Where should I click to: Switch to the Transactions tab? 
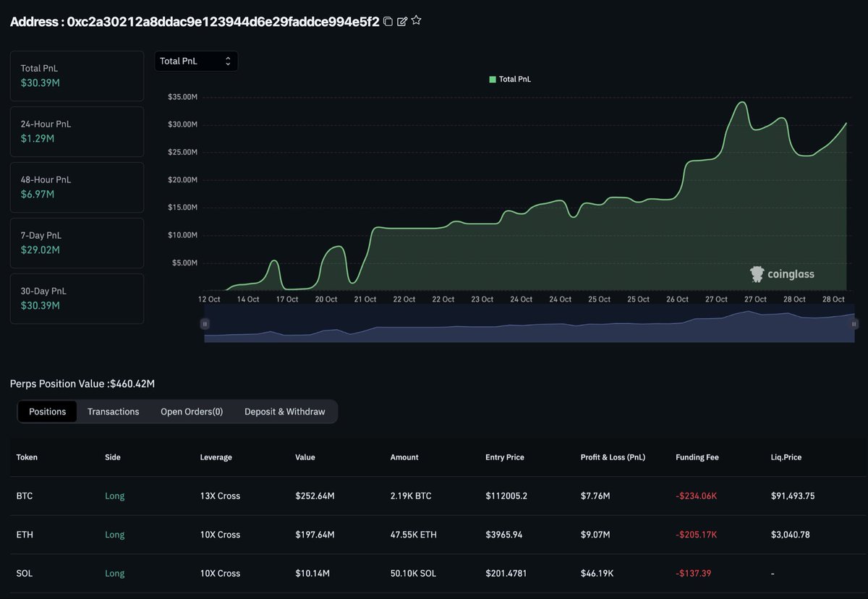coord(113,412)
